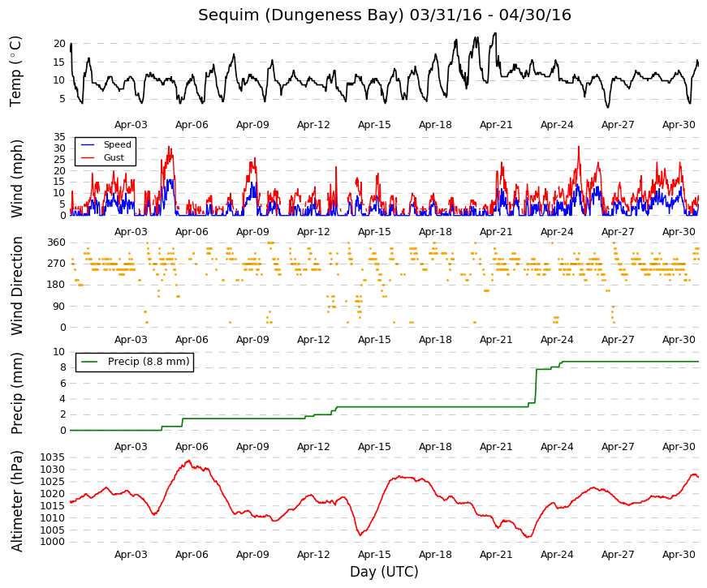Click the 'Speed' legend label
This screenshot has width=707, height=588.
point(117,144)
